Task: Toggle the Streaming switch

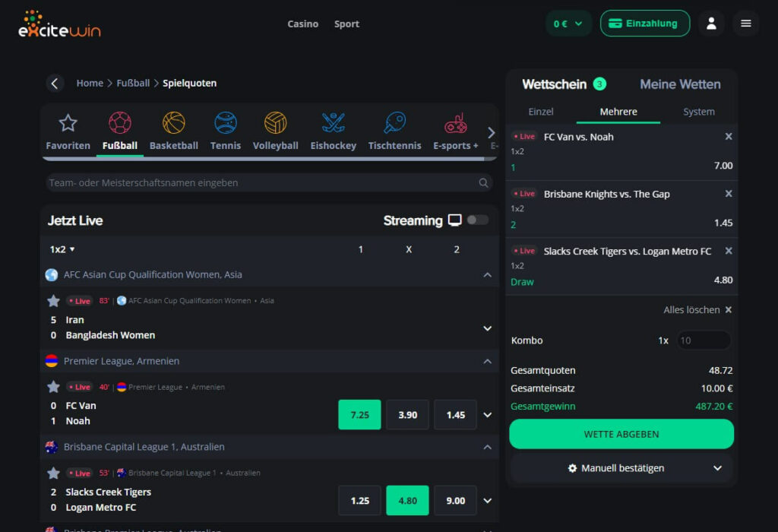Action: 477,220
